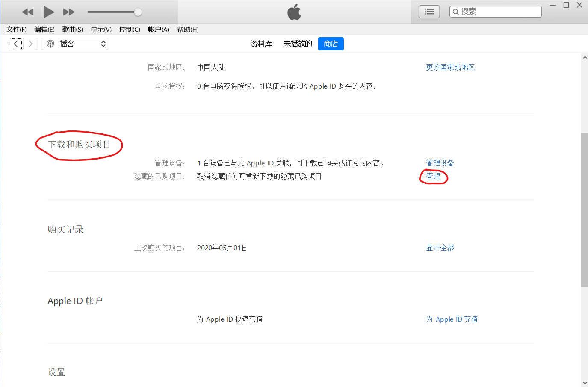Click the vertical scrollbar thumb
588x387 pixels.
585,210
